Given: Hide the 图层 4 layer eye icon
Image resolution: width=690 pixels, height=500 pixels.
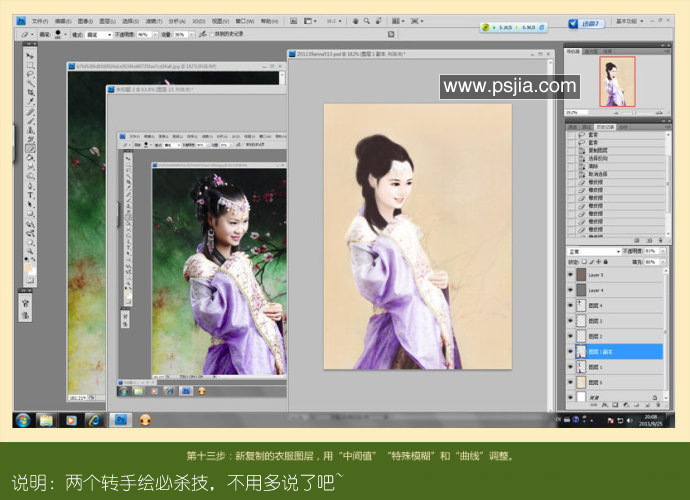Looking at the screenshot, I should pos(570,305).
